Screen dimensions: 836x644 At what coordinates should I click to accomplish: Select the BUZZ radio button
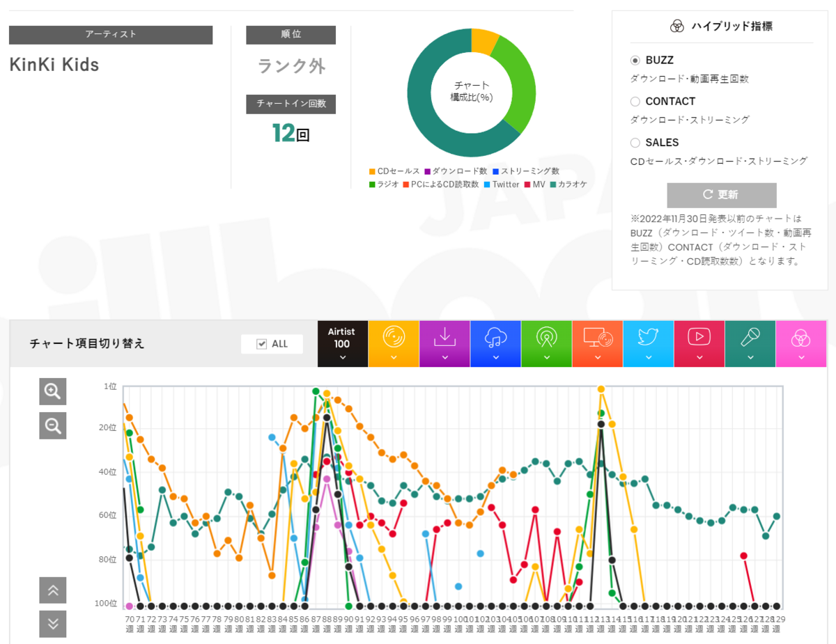[x=635, y=61]
